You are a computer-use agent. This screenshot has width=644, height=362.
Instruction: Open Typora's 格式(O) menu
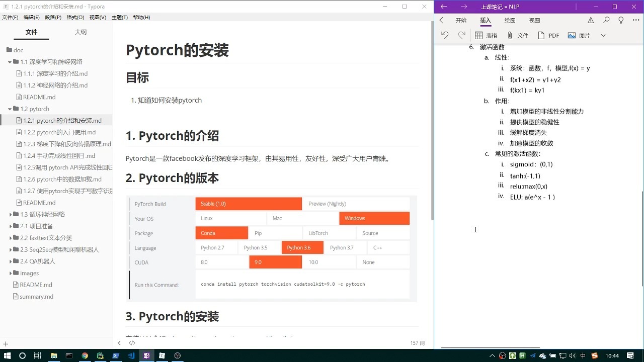[x=75, y=17]
